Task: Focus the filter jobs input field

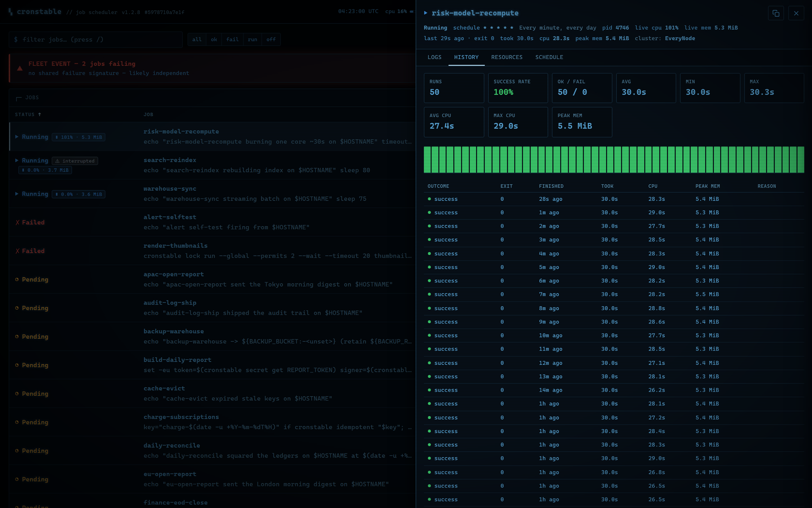Action: (x=96, y=40)
